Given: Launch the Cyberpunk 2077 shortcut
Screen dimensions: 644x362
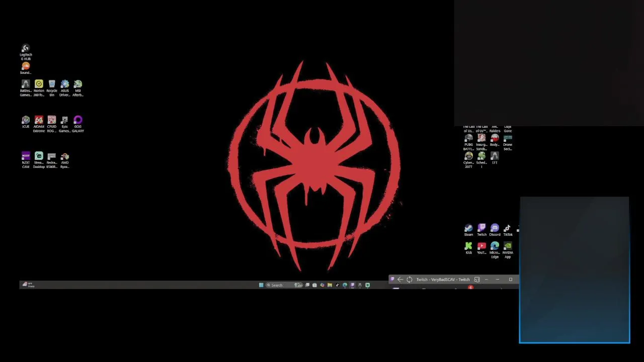Looking at the screenshot, I should (x=468, y=160).
